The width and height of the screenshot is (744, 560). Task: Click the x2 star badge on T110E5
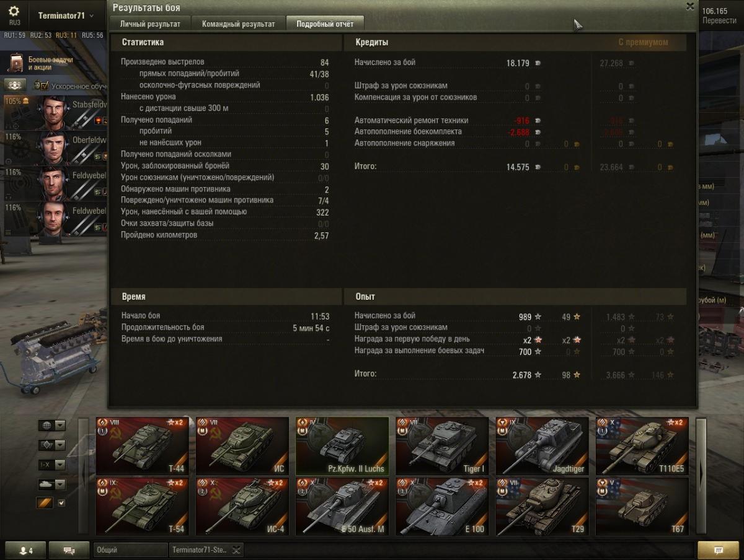click(675, 422)
